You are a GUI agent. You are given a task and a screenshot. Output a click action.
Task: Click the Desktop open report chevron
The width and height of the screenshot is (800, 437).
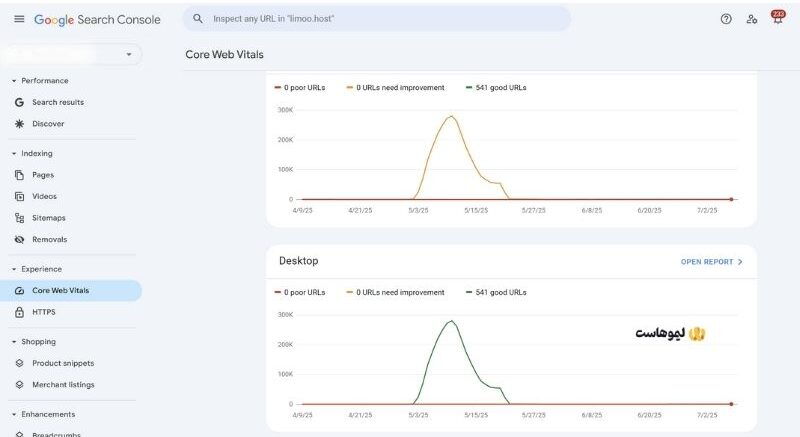pos(740,262)
